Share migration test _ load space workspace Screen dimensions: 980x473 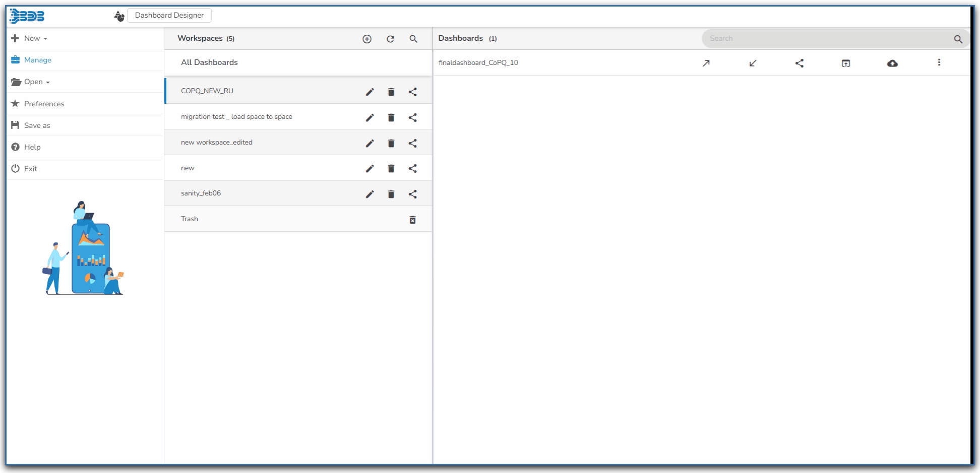pyautogui.click(x=413, y=117)
